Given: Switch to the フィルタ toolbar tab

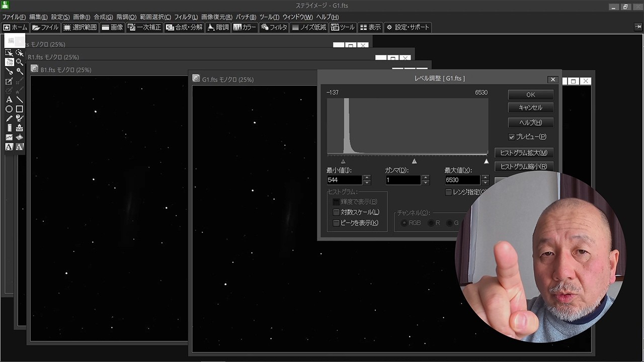Looking at the screenshot, I should [274, 27].
